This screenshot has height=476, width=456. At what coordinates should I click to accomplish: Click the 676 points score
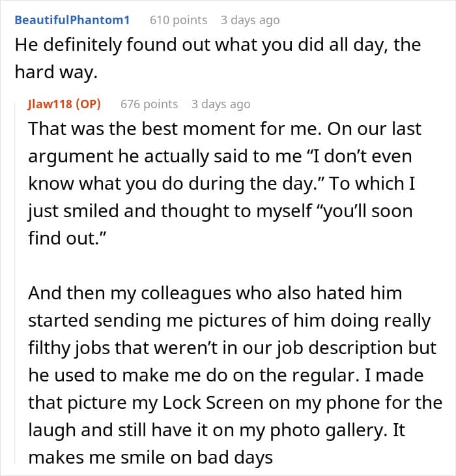(149, 104)
